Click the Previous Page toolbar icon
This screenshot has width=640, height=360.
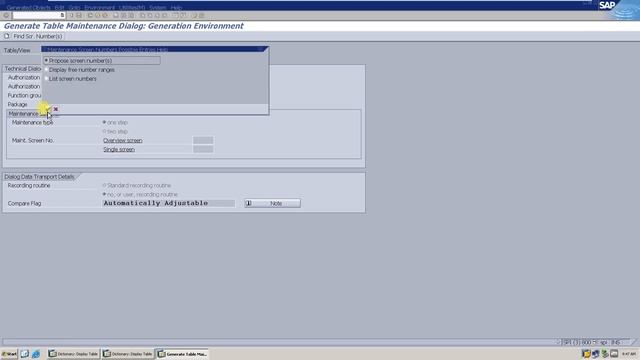(x=149, y=16)
